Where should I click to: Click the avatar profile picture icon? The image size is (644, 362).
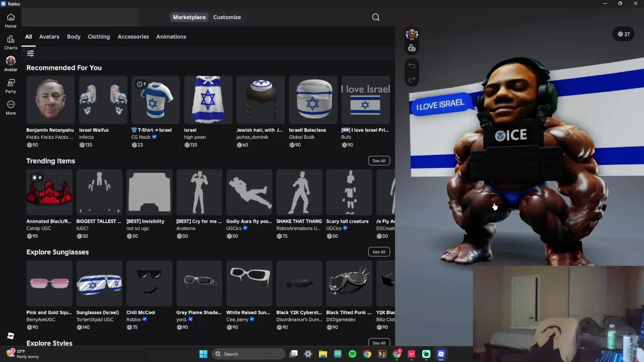(x=412, y=34)
